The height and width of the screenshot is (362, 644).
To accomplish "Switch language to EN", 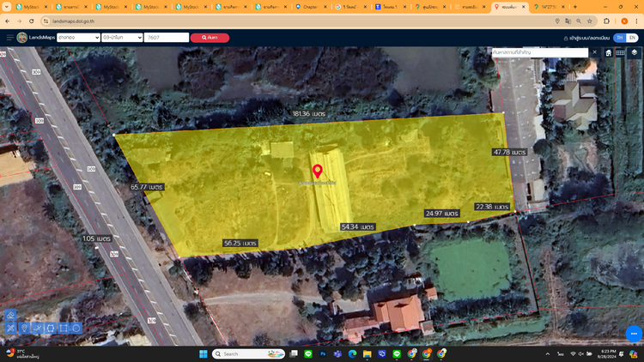I will [x=633, y=38].
